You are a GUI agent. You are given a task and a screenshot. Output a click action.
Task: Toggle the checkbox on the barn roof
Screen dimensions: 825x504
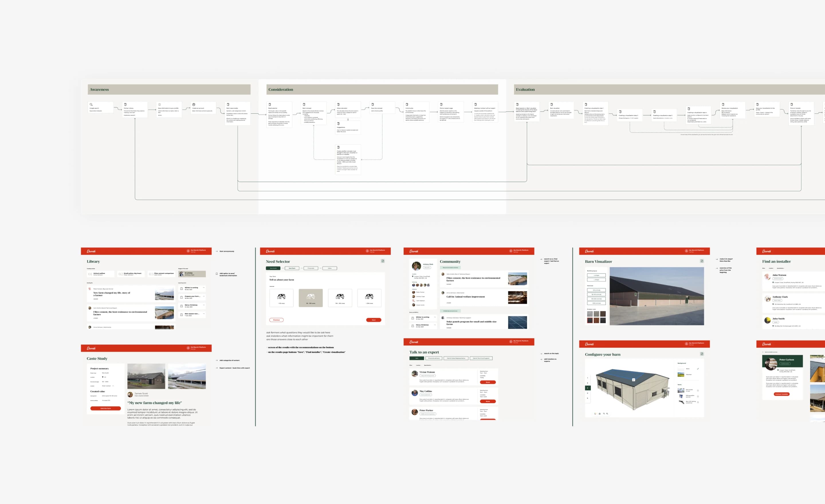point(634,380)
